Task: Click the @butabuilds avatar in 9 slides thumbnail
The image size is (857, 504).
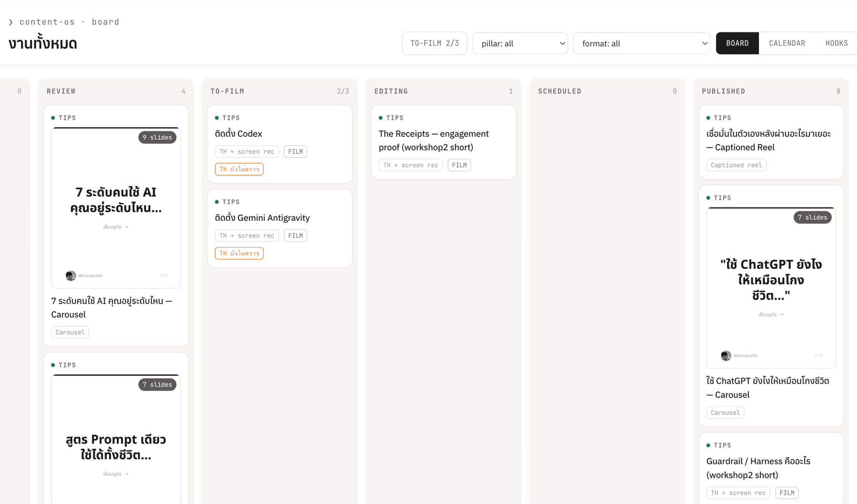Action: click(71, 276)
